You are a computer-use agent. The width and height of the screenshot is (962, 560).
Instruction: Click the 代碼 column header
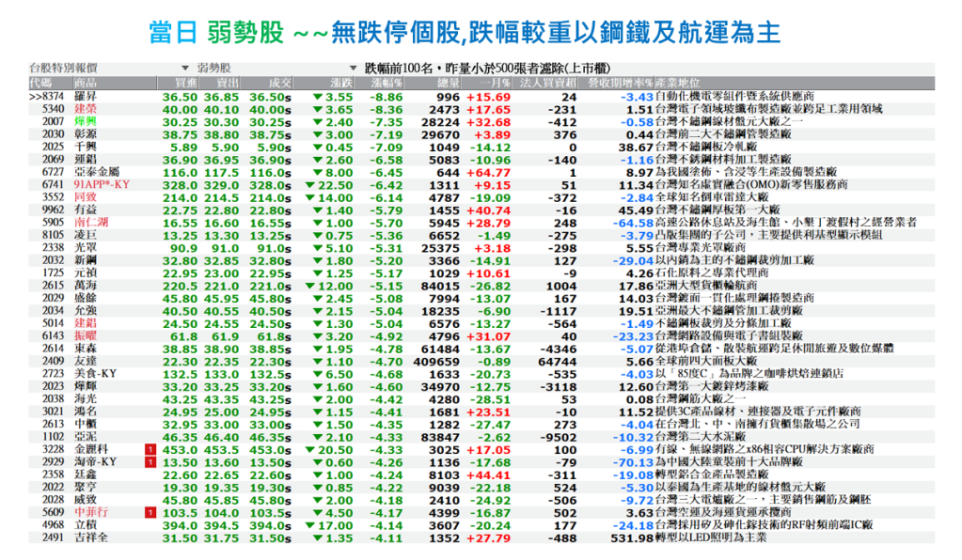(40, 83)
